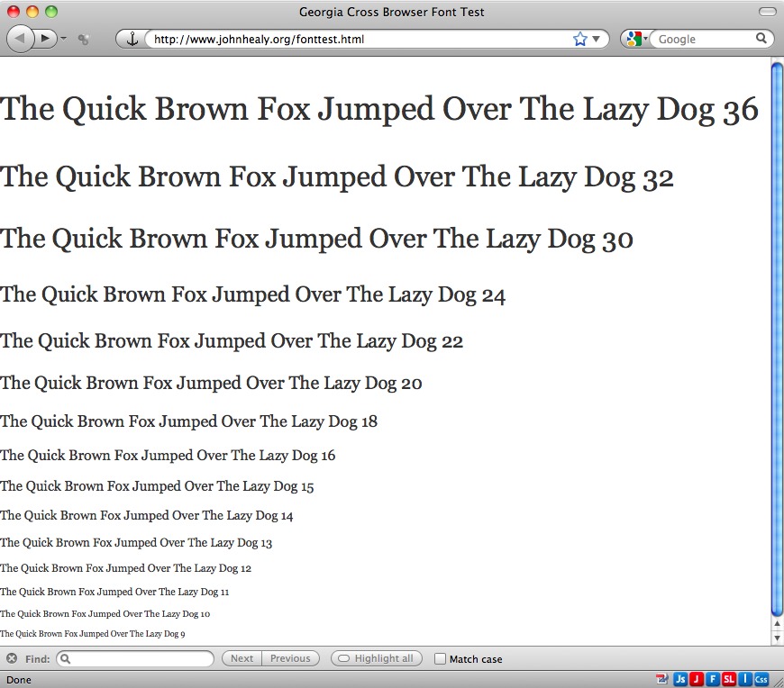784x688 pixels.
Task: Click the Forward arrow button
Action: [45, 39]
